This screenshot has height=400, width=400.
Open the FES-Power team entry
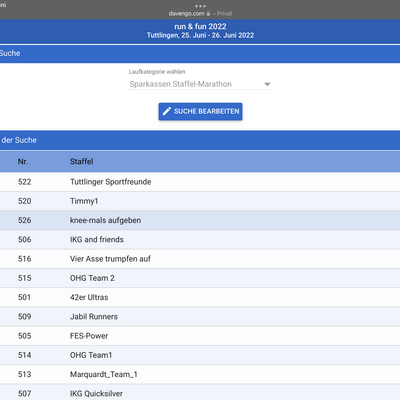200,336
